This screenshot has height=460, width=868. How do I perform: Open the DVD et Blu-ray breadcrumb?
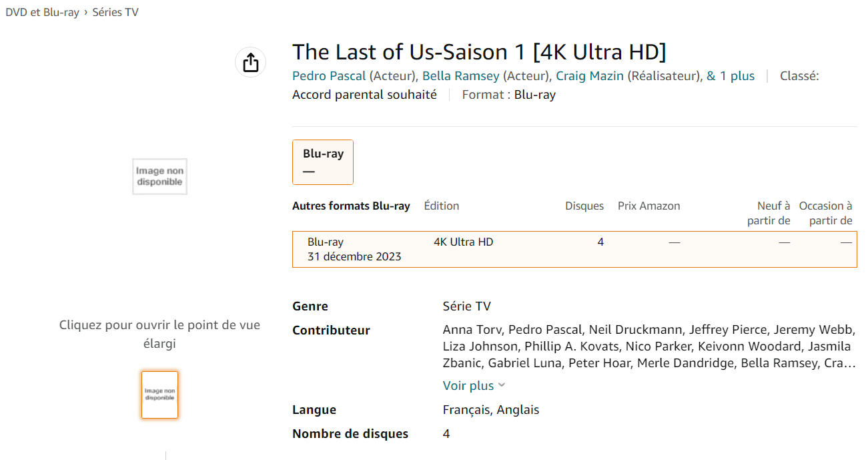[42, 12]
